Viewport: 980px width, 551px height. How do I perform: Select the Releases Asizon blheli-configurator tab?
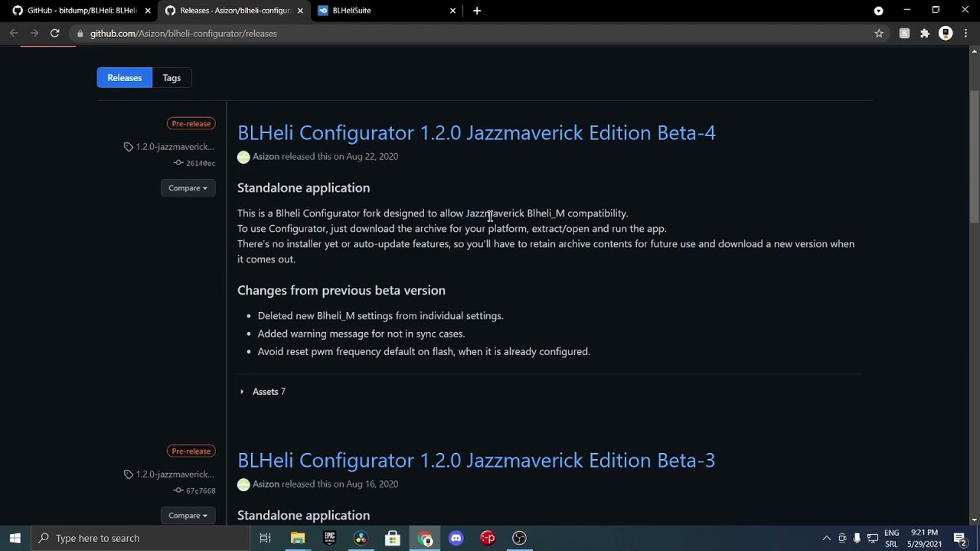point(234,11)
